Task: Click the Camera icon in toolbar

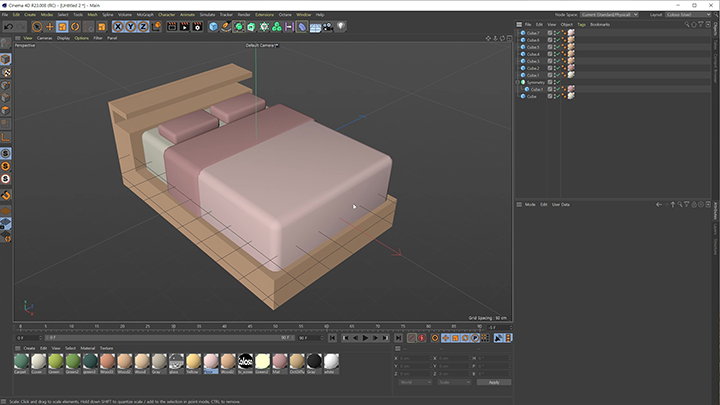Action: pos(328,27)
